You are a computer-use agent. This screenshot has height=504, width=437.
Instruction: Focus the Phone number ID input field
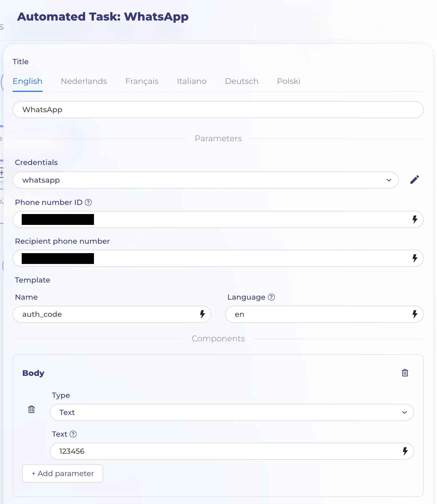218,219
